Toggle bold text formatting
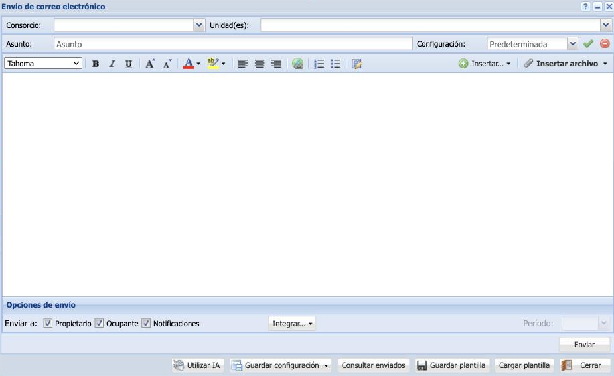 (x=95, y=63)
